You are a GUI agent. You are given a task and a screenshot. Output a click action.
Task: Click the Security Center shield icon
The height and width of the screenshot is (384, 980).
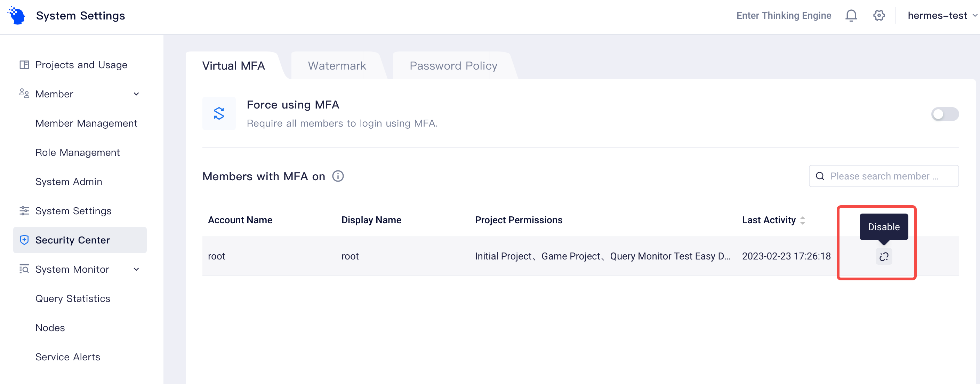[x=24, y=240]
